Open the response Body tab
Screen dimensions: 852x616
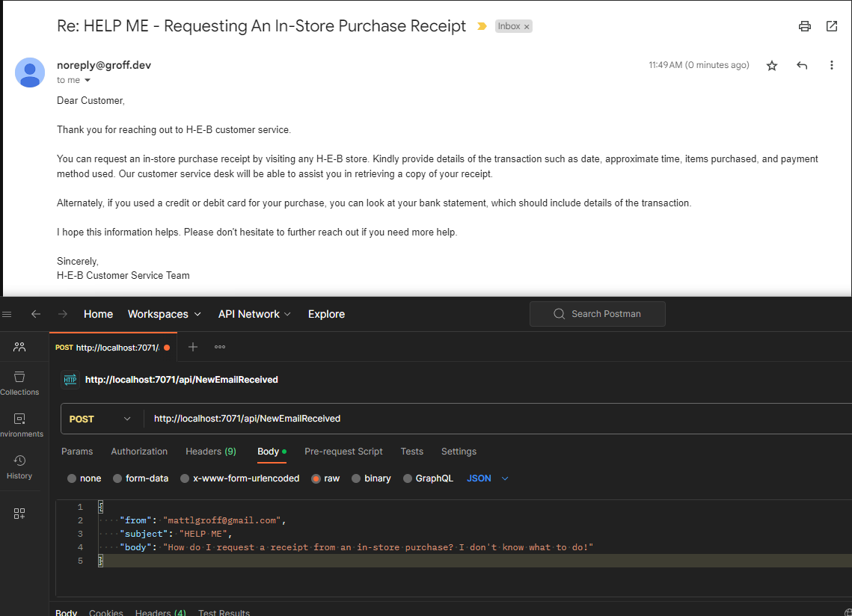pos(67,612)
